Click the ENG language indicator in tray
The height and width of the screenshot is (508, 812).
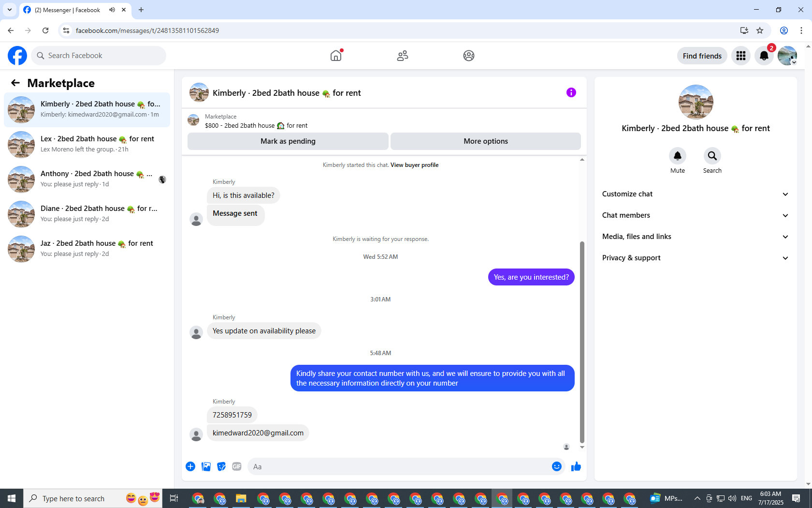pyautogui.click(x=746, y=498)
